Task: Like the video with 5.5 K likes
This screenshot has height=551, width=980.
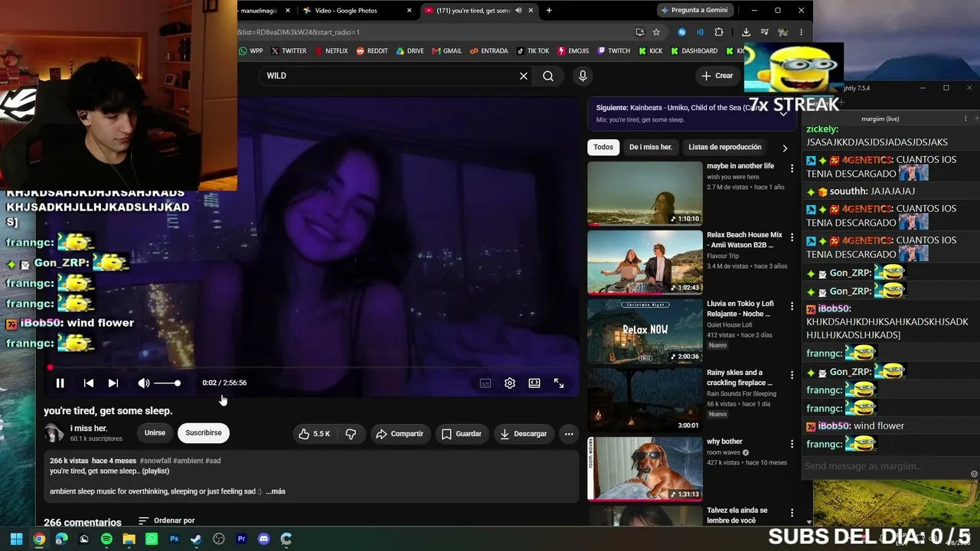Action: [x=314, y=434]
